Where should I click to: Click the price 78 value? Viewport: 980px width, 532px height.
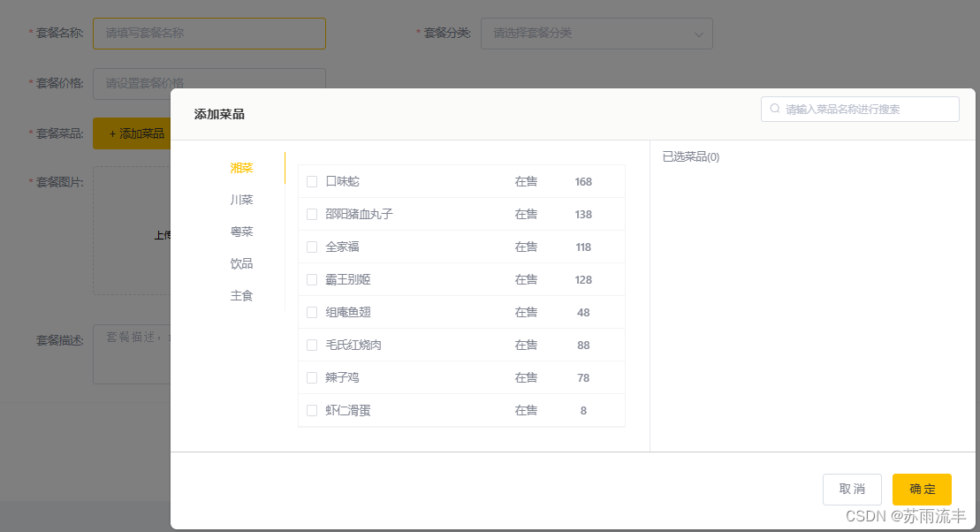(583, 377)
